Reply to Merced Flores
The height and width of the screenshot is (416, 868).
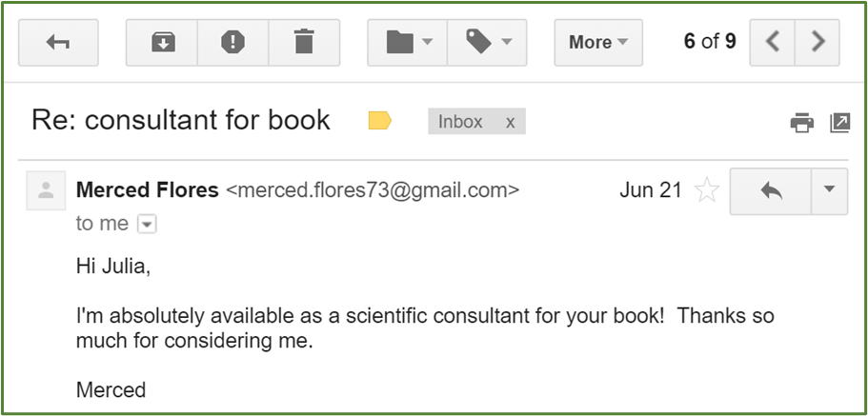tap(770, 190)
